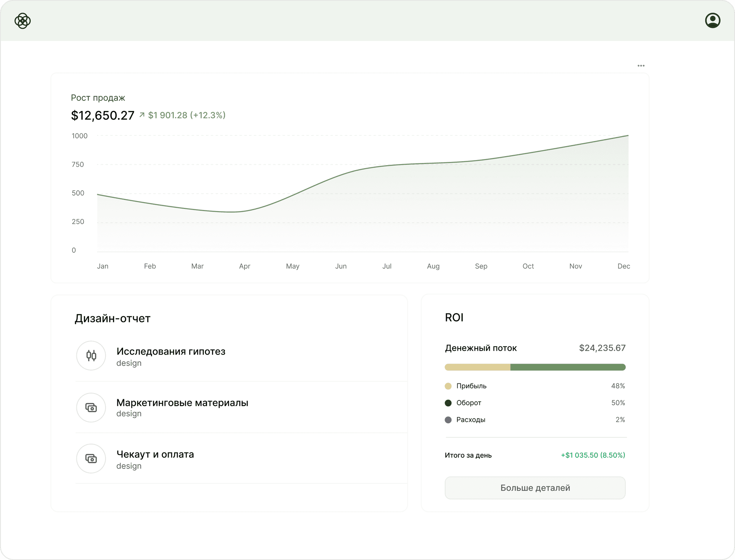735x560 pixels.
Task: Select the yellow Прибыль legend dot
Action: pos(448,386)
